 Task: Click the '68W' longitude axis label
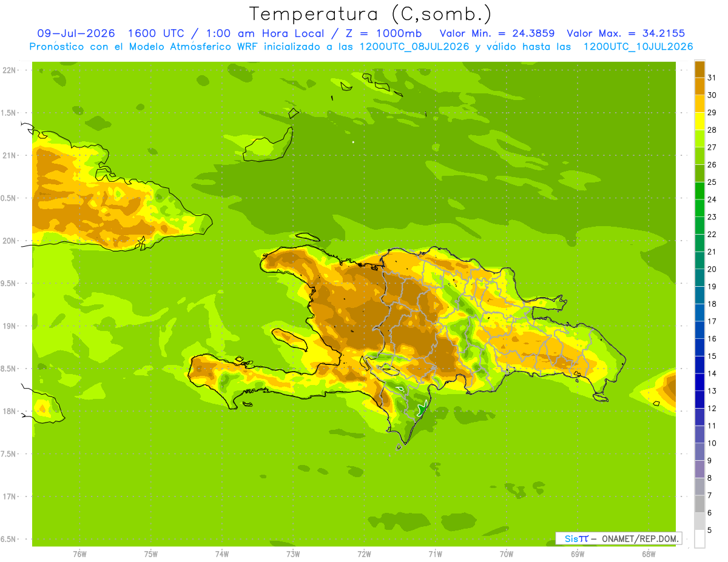[x=648, y=554]
